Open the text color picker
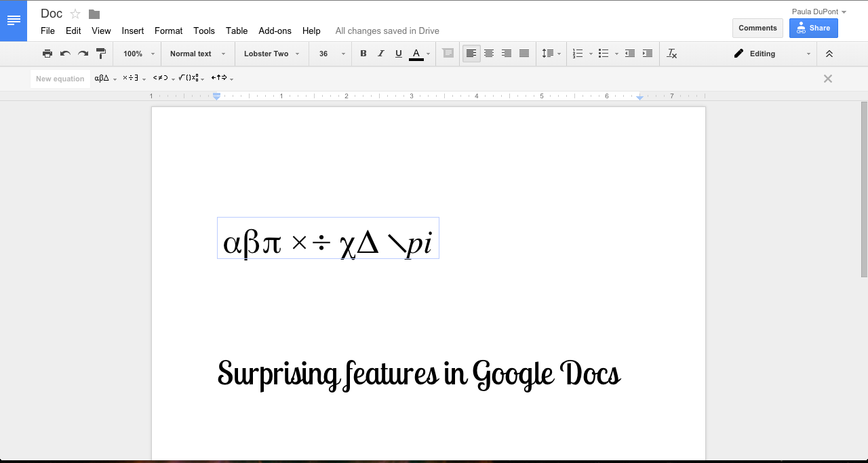Viewport: 868px width, 463px height. pyautogui.click(x=420, y=54)
